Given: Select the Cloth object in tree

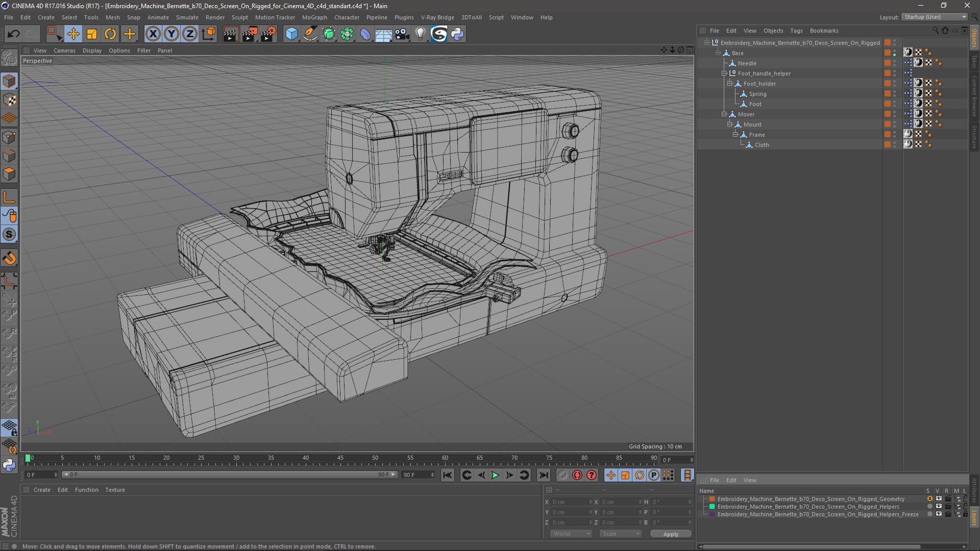Looking at the screenshot, I should [762, 145].
